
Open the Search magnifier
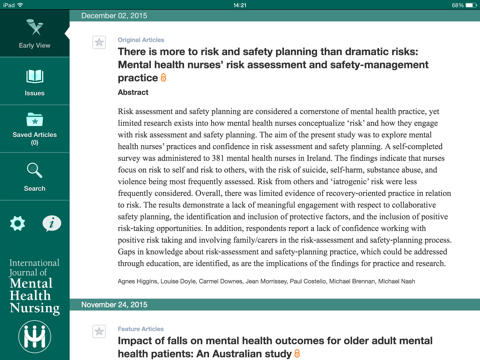coord(35,170)
